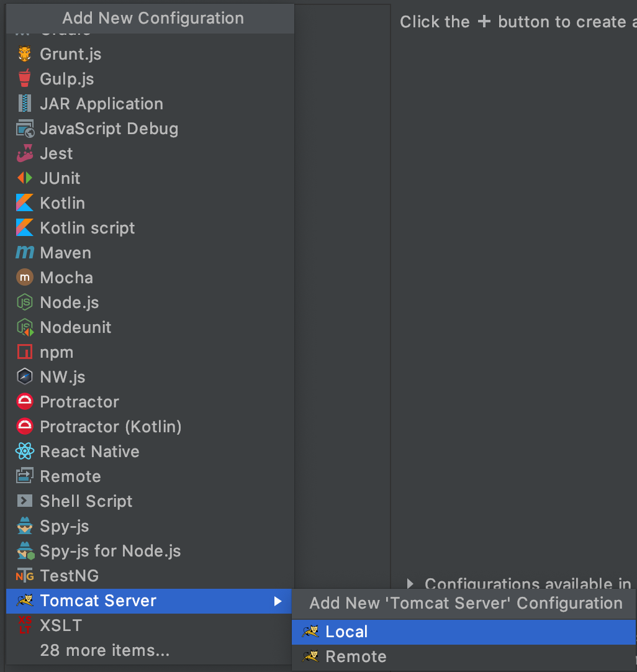
Task: Select the React Native icon
Action: pyautogui.click(x=24, y=452)
